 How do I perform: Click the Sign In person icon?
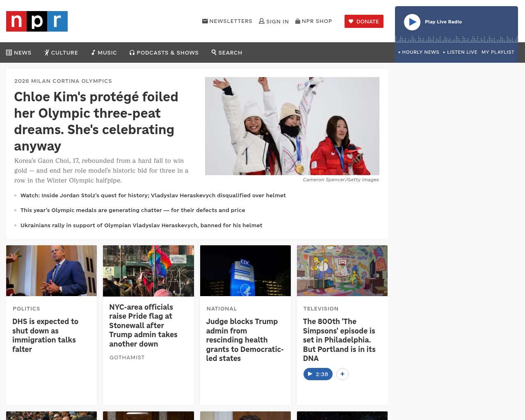pyautogui.click(x=262, y=21)
